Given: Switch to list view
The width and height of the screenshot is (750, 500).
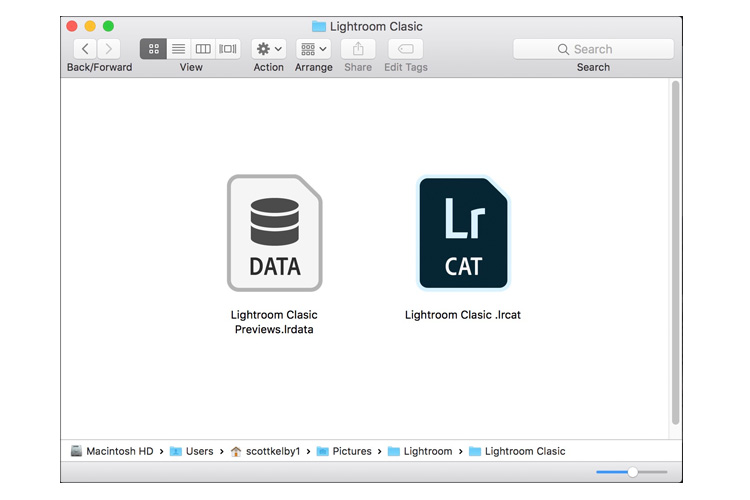Looking at the screenshot, I should click(x=178, y=49).
